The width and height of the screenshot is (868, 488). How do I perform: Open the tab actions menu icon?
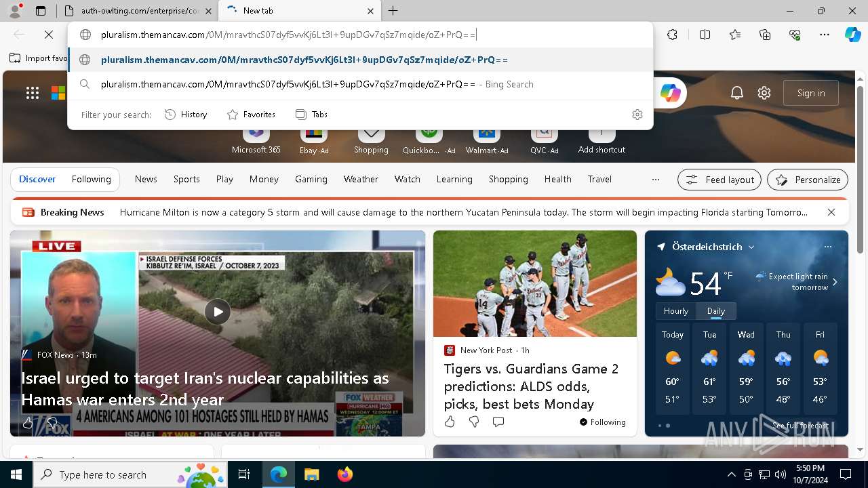click(41, 11)
